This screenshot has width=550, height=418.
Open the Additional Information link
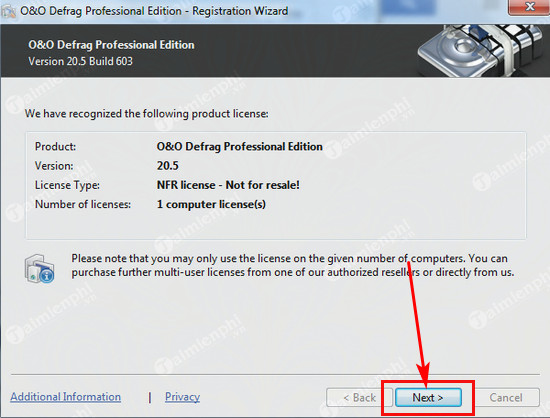click(66, 397)
